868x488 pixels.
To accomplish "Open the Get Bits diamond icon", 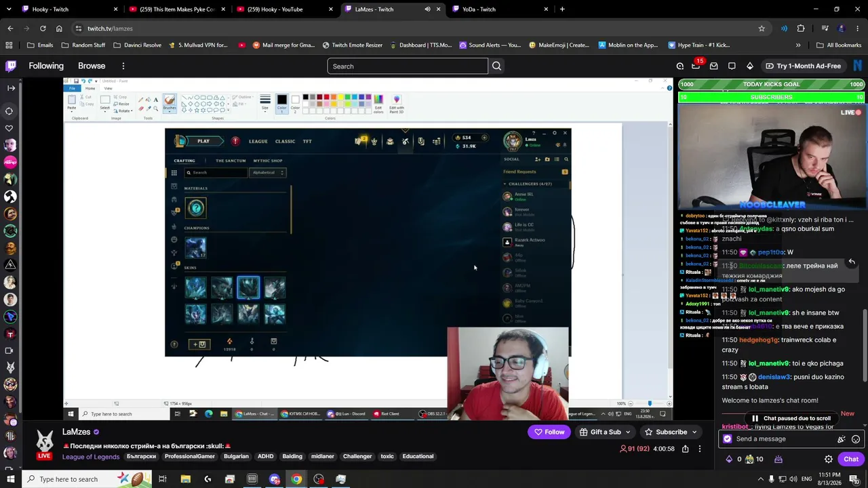I will click(x=749, y=66).
